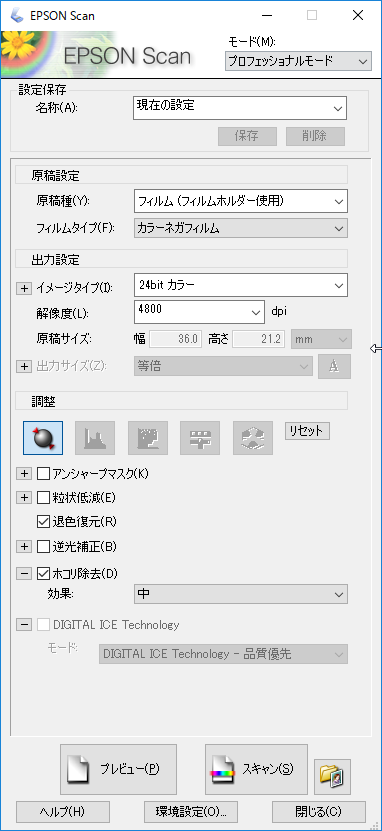Screen dimensions: 382x831
Task: Open the フィルムタイプ(F) dropdown
Action: click(x=241, y=228)
